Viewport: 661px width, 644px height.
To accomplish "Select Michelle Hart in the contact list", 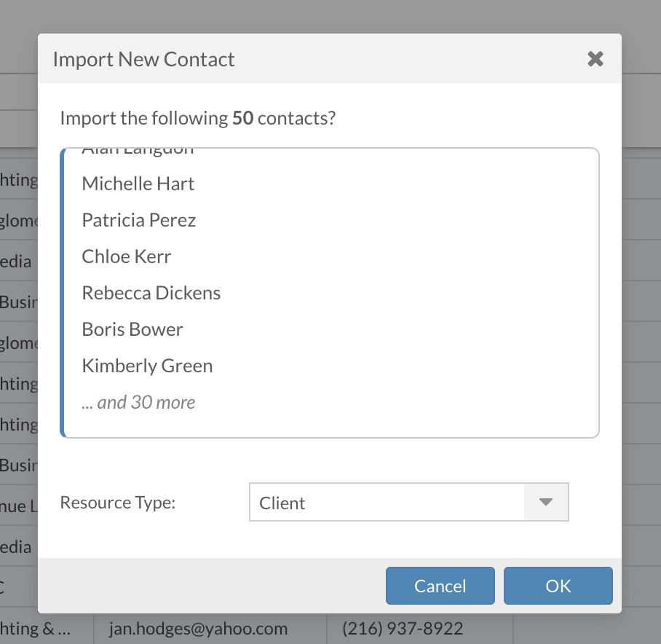I will [138, 184].
